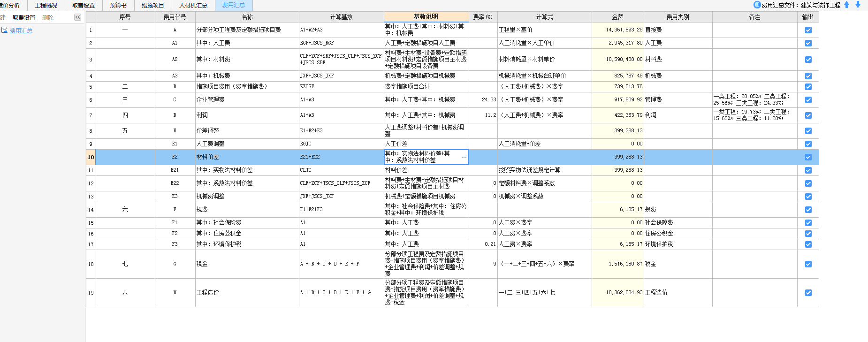The height and width of the screenshot is (342, 868).
Task: Click the 删除 button in the left panel
Action: 48,17
